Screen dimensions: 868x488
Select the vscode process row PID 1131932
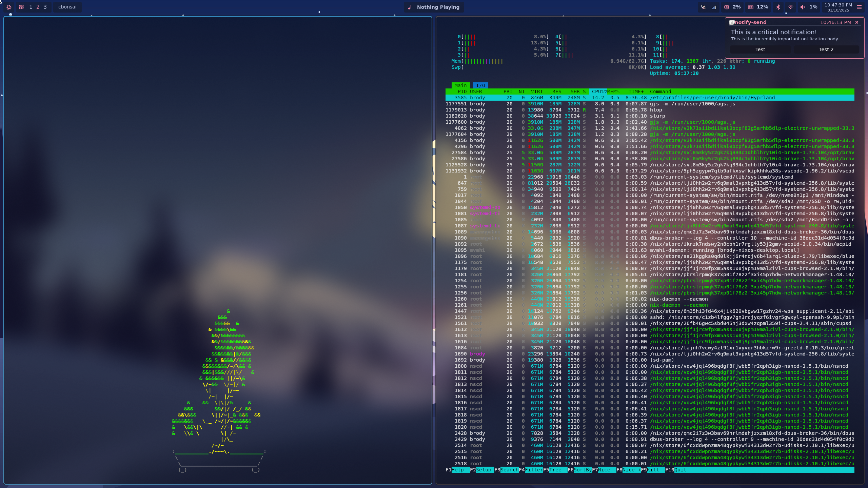pyautogui.click(x=650, y=171)
